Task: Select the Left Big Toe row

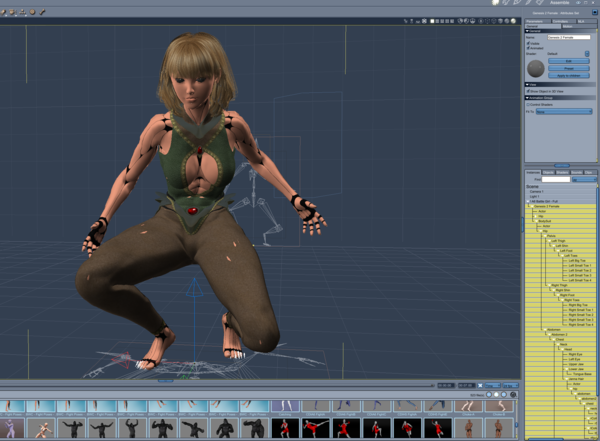Action: point(561,260)
